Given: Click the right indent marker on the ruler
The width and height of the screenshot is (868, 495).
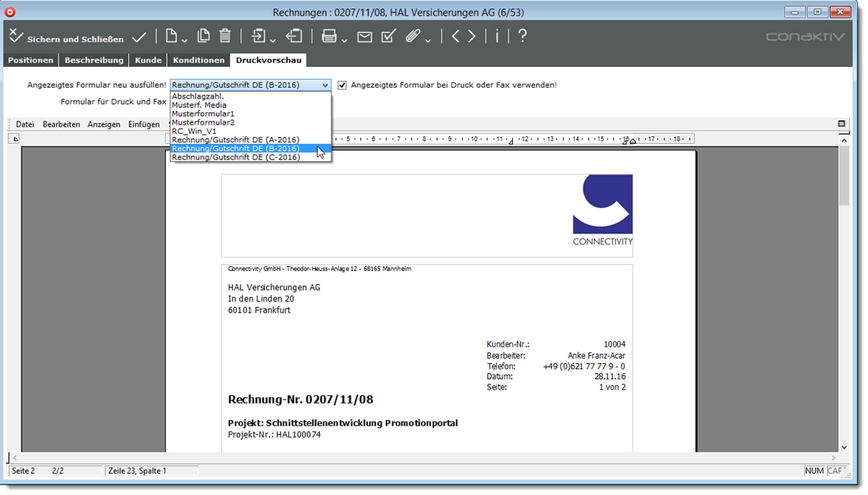Looking at the screenshot, I should pos(633,141).
